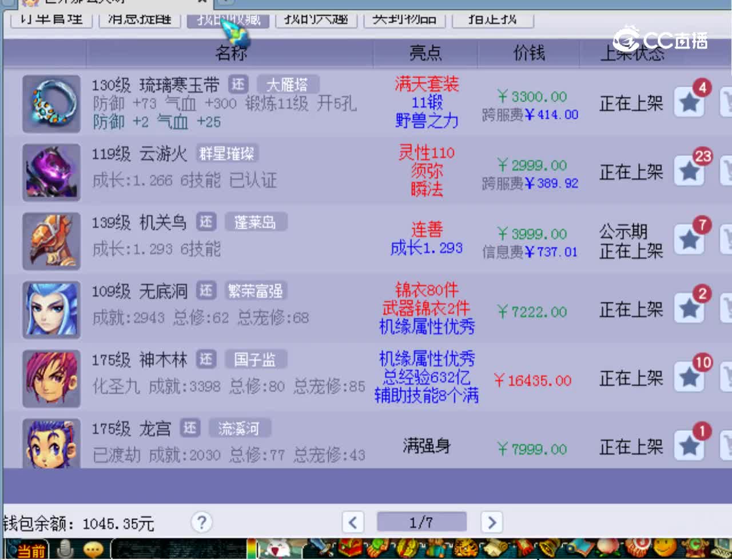The image size is (732, 560).
Task: Click favorite star for 琉璃寒玉带 listing
Action: coord(689,103)
